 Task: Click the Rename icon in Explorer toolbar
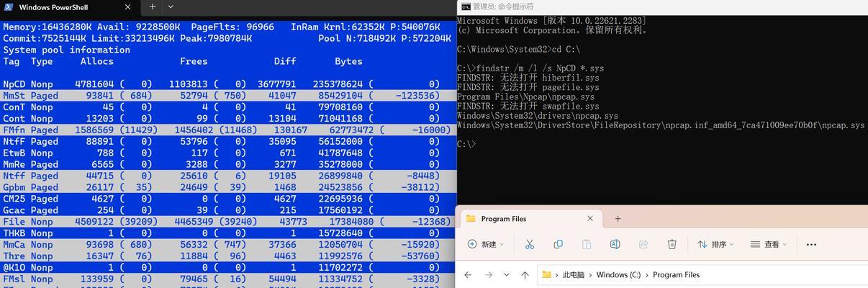tap(615, 244)
